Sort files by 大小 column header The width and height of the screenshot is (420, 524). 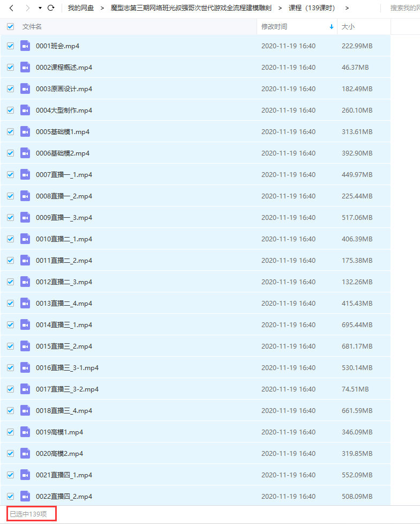[x=348, y=27]
